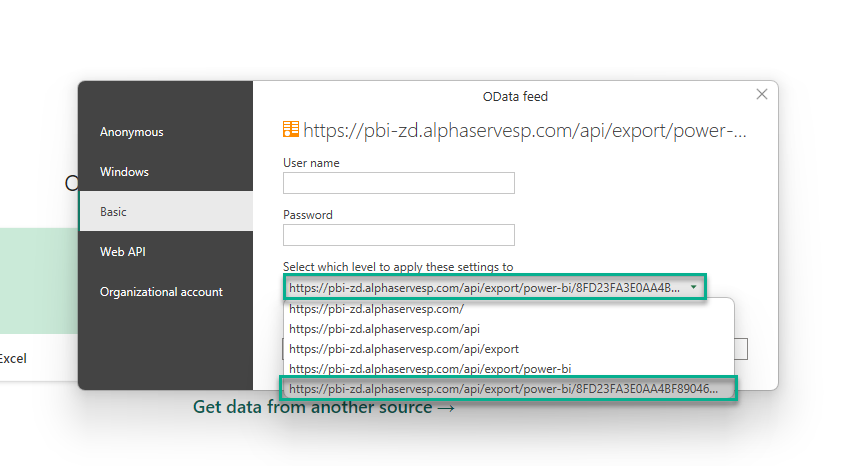Select the /api/export/power-bi level option
Image resolution: width=848 pixels, height=466 pixels.
(x=430, y=369)
